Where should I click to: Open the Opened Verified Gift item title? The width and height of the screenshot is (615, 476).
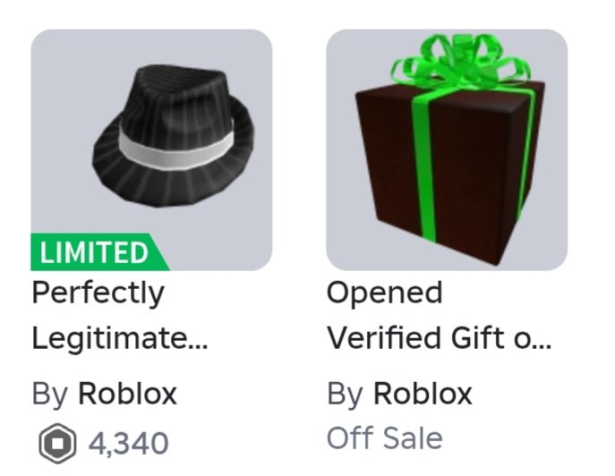[x=439, y=316]
